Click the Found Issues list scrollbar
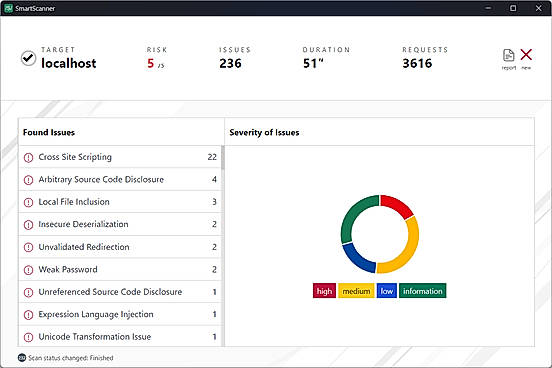 (222, 246)
